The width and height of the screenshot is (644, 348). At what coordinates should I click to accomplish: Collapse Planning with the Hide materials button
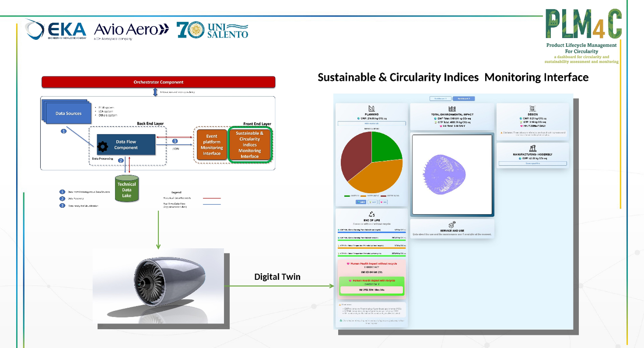(371, 124)
